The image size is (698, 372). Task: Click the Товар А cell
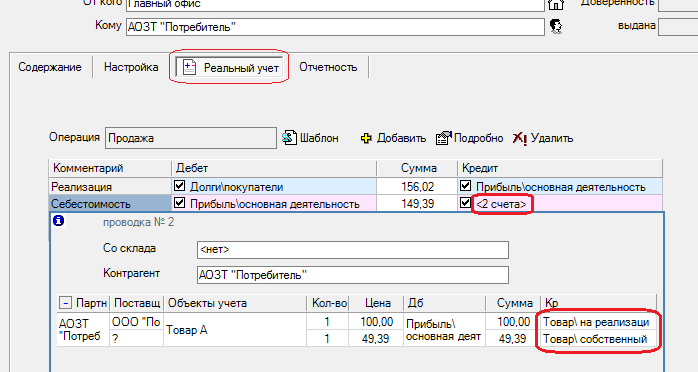(235, 330)
